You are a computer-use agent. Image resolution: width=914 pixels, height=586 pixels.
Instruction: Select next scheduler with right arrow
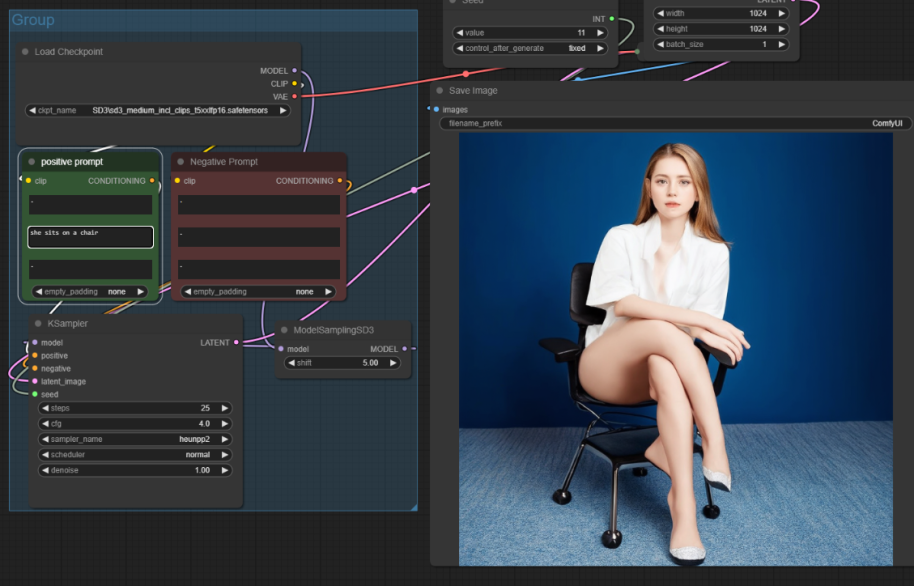click(x=224, y=455)
